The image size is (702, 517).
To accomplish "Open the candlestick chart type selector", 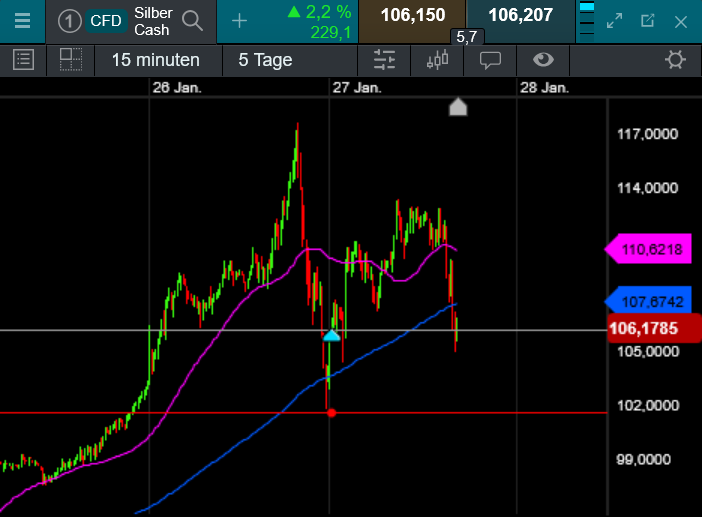I will point(437,60).
